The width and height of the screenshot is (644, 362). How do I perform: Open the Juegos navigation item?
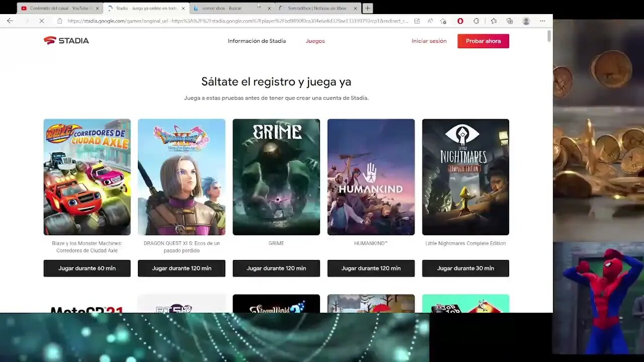pos(315,41)
